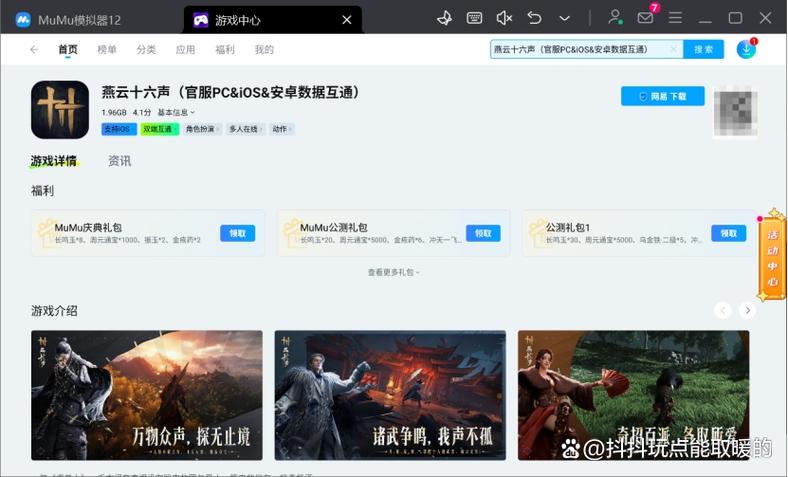The width and height of the screenshot is (788, 477).
Task: Click the 多人在线 tag
Action: click(245, 129)
